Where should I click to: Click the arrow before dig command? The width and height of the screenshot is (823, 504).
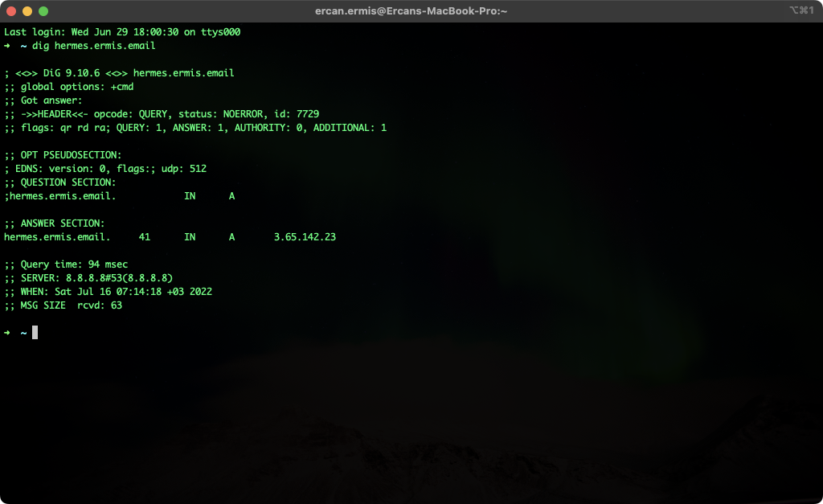[6, 46]
